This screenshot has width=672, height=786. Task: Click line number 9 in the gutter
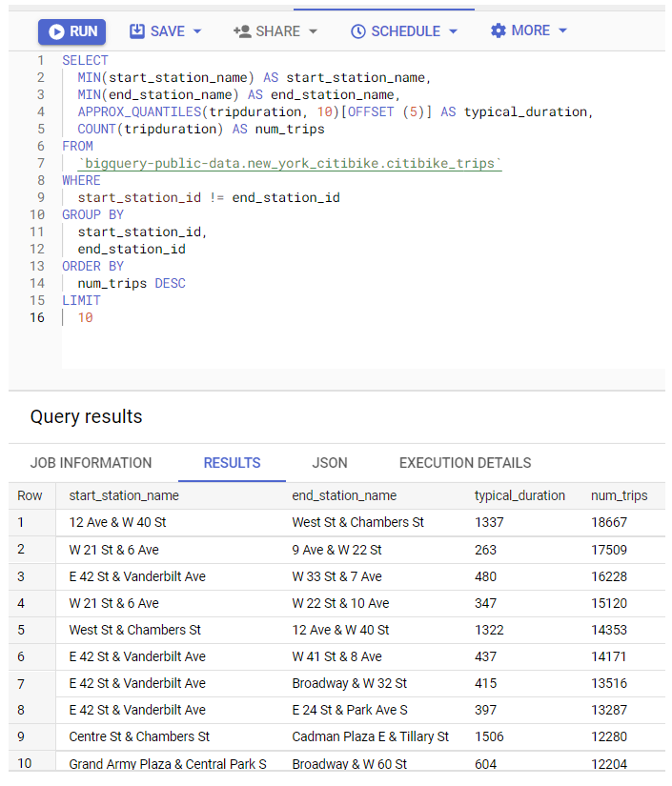[x=41, y=197]
